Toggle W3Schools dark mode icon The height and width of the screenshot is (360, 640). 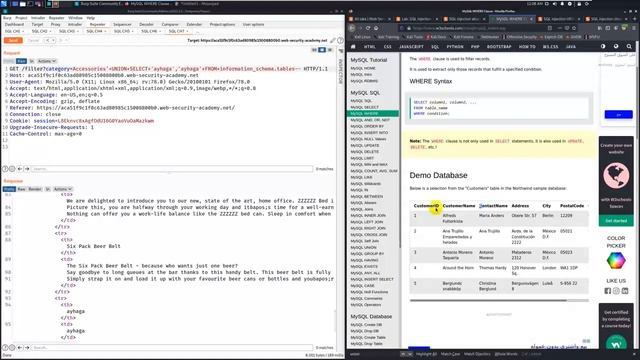pos(603,47)
